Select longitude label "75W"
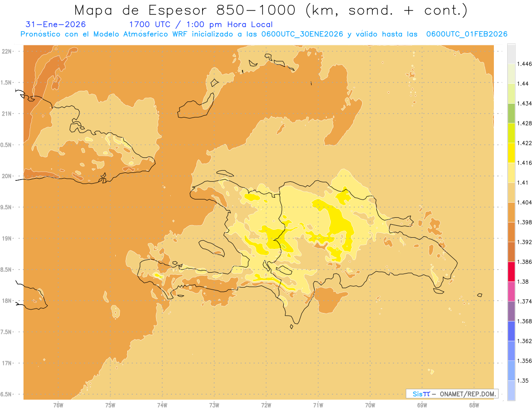532x411 pixels. point(110,405)
